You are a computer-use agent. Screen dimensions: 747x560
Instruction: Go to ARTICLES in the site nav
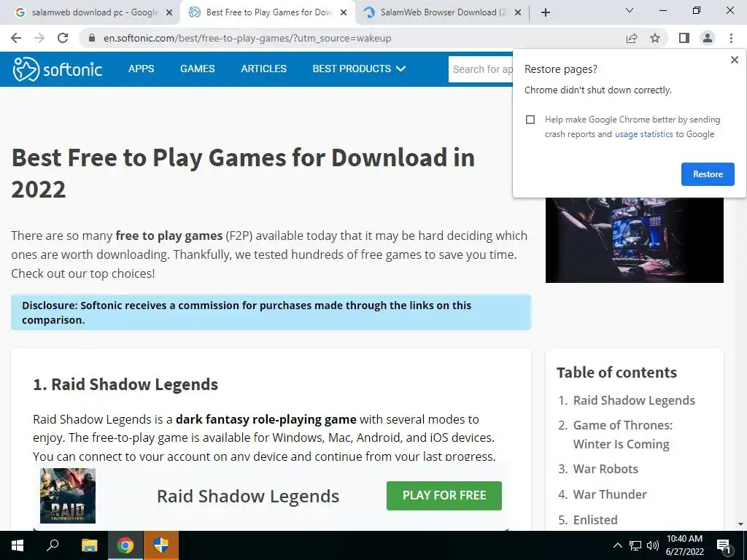coord(263,69)
